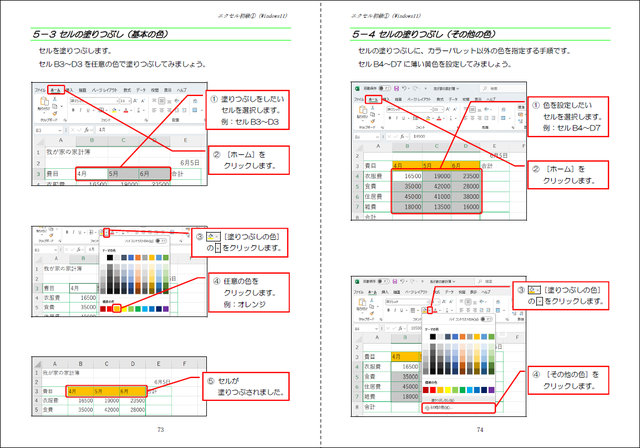Click select-all corner in 5-3 step ① screenshot

coord(39,141)
